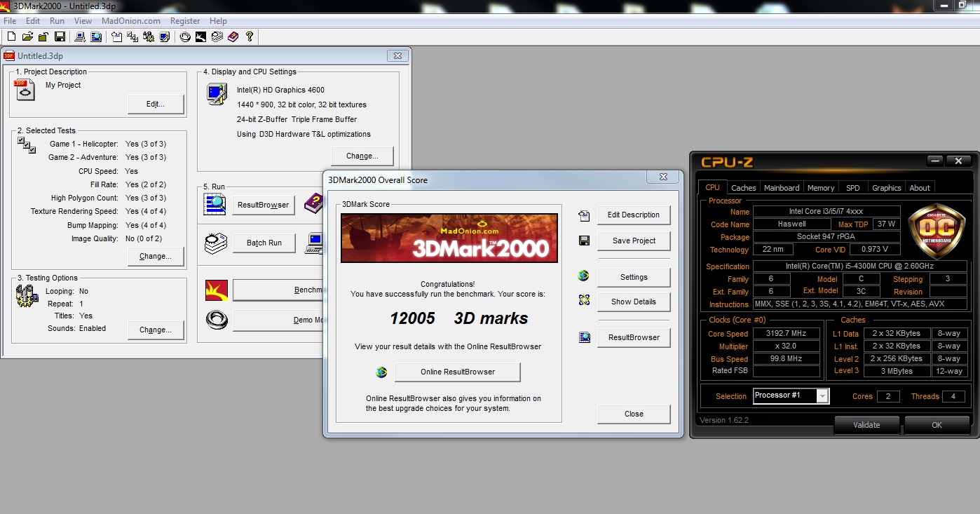Click the Settings button in score dialog
980x514 pixels.
tap(634, 277)
